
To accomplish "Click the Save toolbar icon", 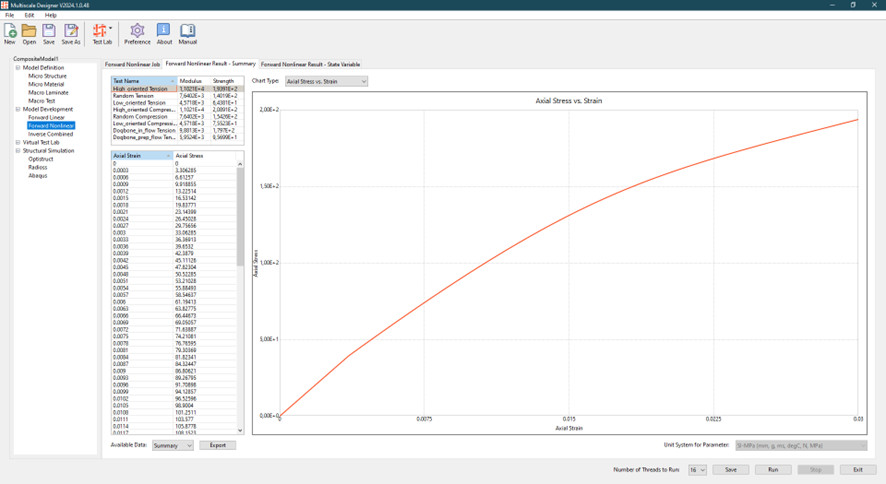I will tap(49, 34).
